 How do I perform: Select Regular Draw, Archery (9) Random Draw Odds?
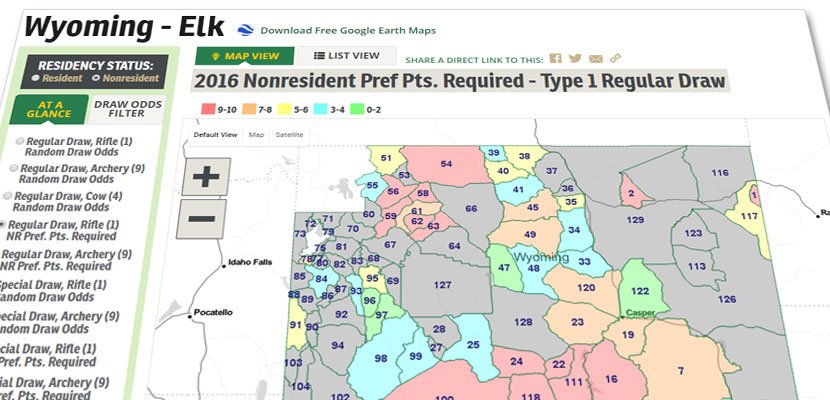click(77, 174)
